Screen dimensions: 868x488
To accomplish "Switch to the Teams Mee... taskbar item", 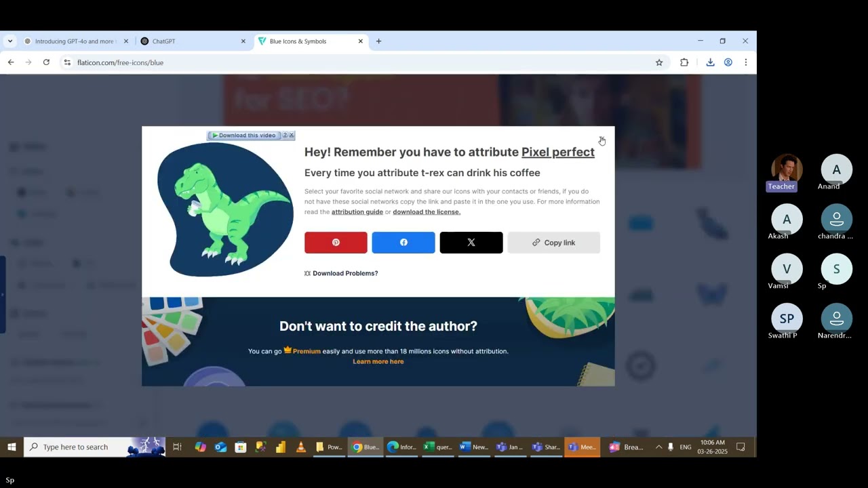I will point(583,447).
